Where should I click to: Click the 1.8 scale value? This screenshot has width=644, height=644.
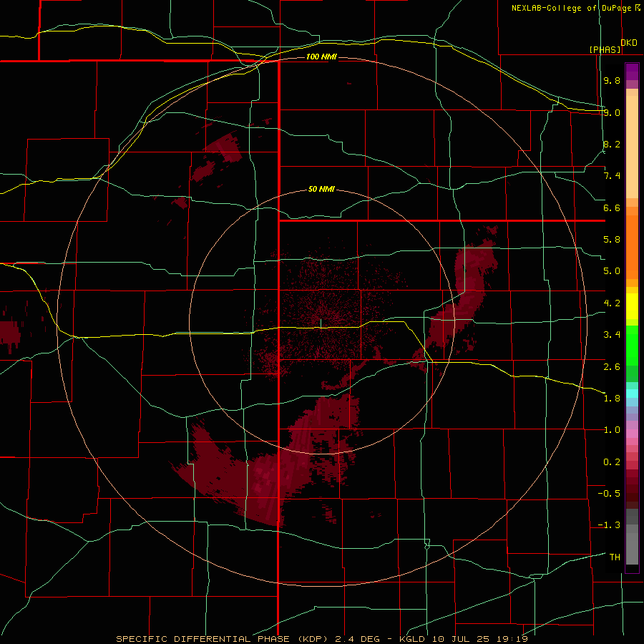[612, 399]
